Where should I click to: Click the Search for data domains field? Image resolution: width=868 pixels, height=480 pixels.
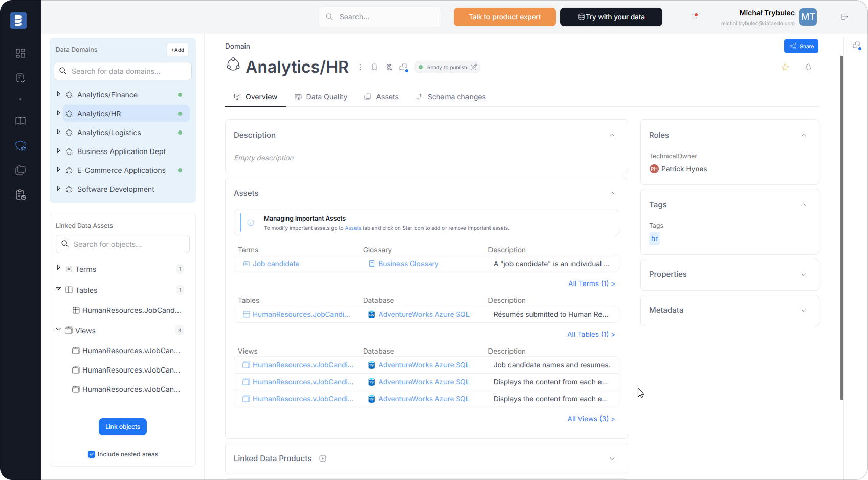(x=123, y=71)
